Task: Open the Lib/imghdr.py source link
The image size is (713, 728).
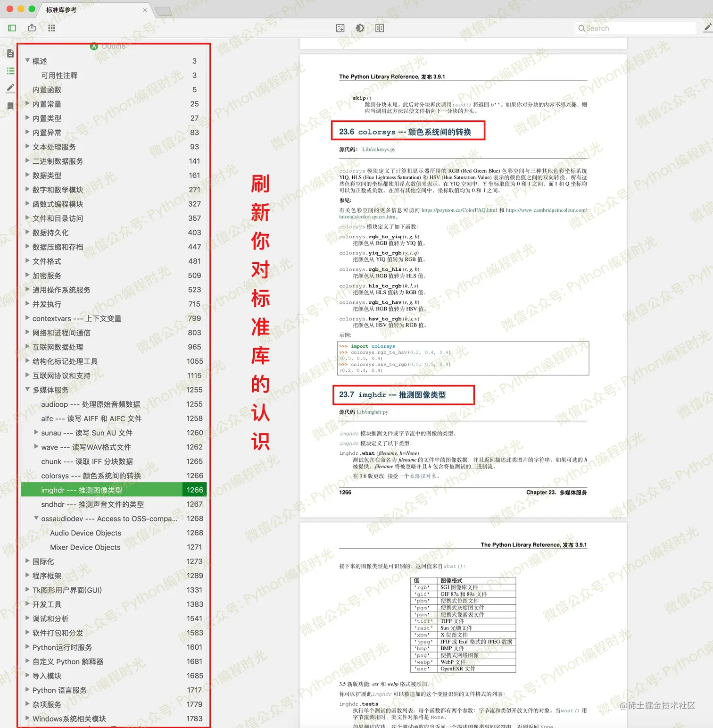Action: (373, 412)
